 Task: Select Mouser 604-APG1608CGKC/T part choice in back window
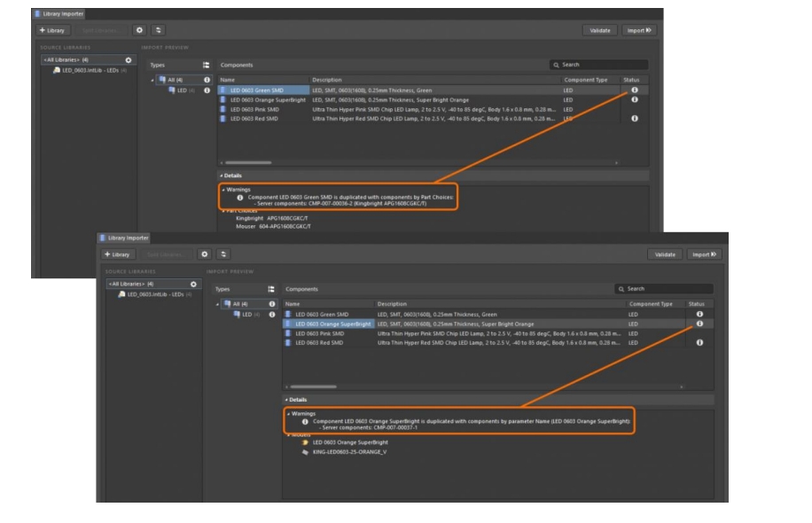(x=273, y=227)
